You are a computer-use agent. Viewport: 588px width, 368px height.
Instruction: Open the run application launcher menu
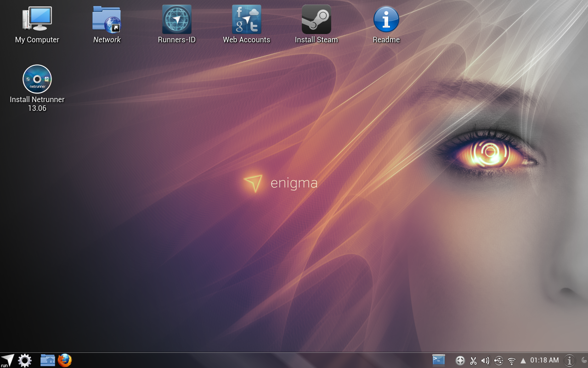click(x=7, y=360)
